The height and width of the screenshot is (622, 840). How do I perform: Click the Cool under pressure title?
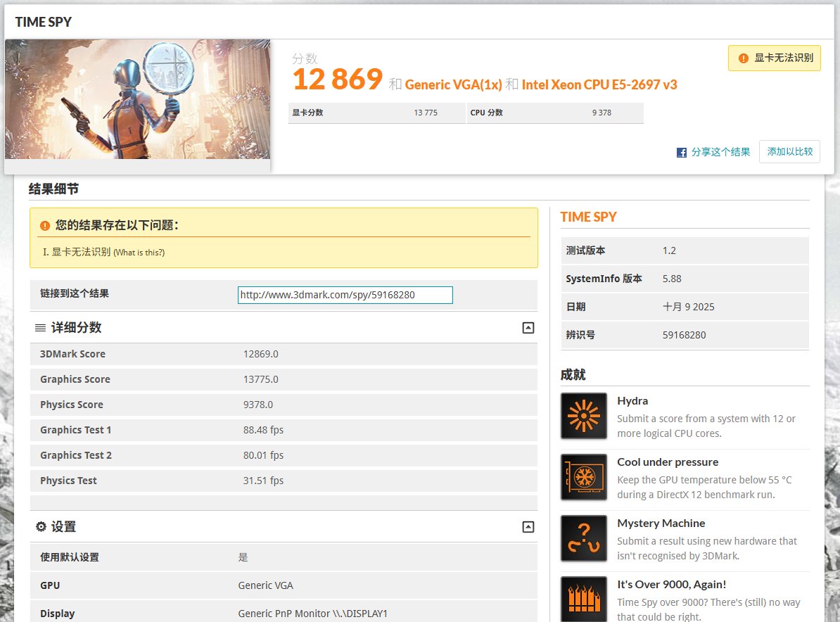[x=668, y=462]
